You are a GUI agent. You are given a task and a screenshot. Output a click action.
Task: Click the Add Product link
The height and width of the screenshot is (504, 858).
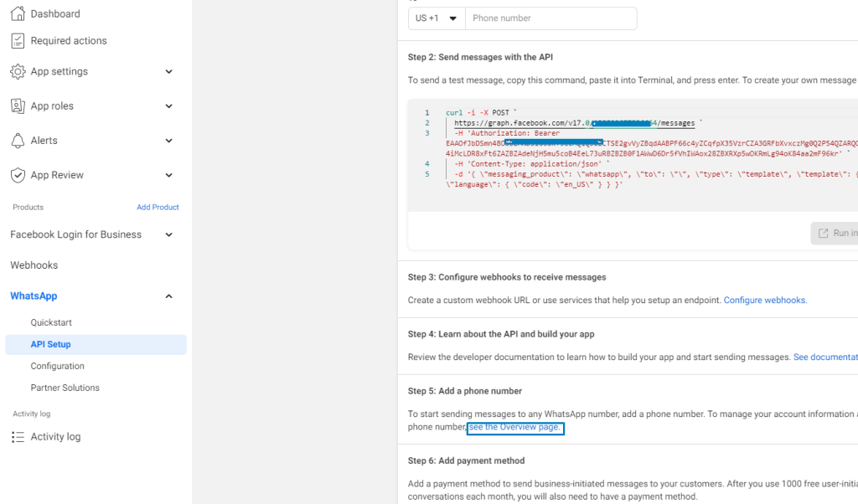click(x=158, y=207)
